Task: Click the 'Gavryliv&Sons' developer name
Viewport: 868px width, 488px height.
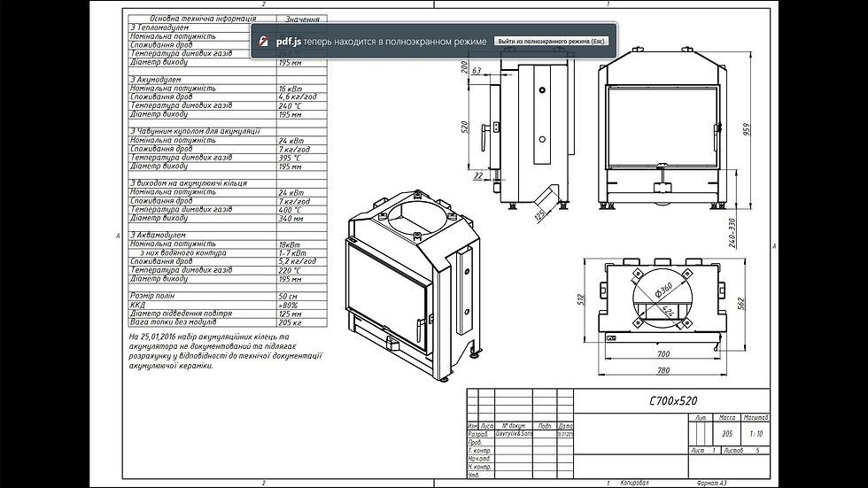Action: click(x=514, y=434)
